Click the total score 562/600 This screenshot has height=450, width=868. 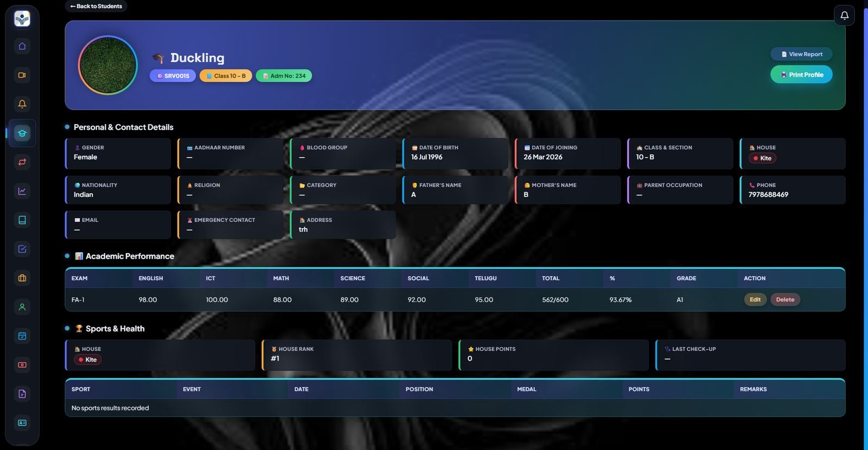tap(555, 300)
